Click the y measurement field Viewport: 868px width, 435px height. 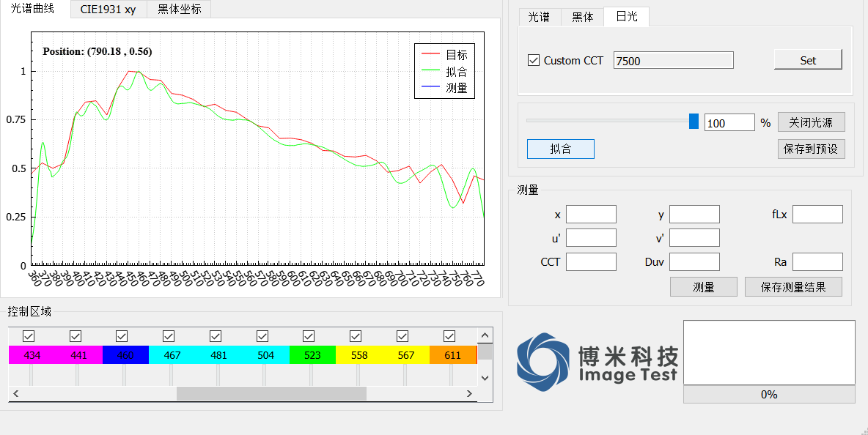(695, 215)
